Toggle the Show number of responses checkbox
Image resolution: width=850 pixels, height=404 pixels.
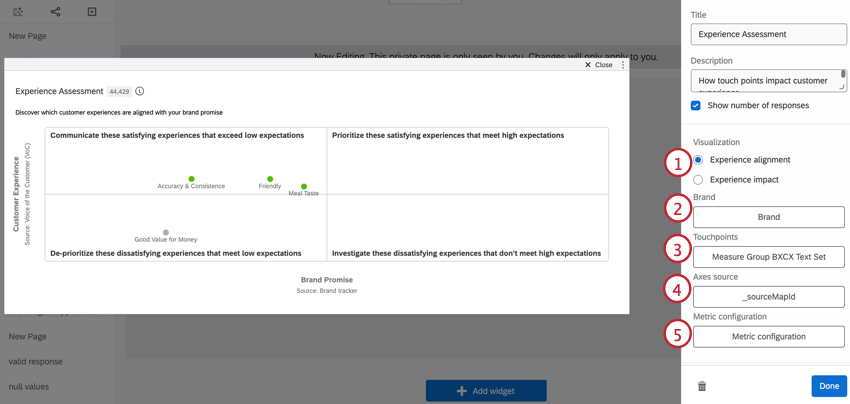696,105
